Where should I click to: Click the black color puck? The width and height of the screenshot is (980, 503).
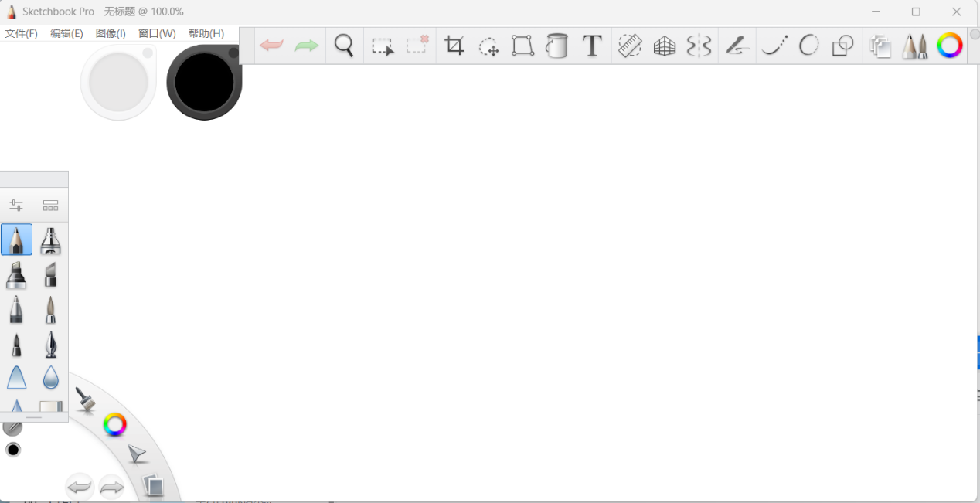click(x=204, y=82)
